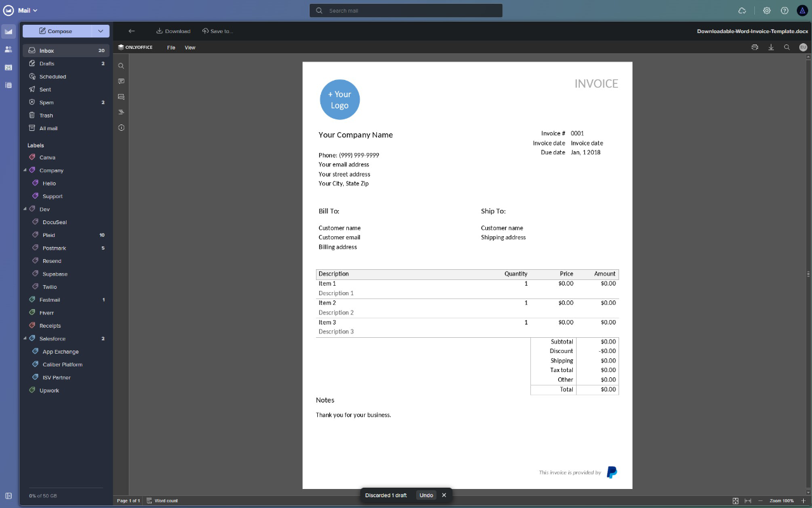Collapse the Dev label group

(25, 209)
